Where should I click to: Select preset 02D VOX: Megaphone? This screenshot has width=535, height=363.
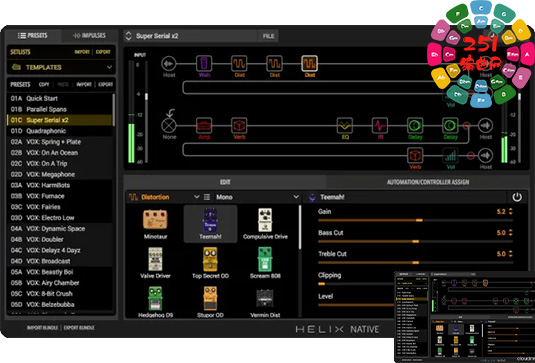pyautogui.click(x=59, y=174)
